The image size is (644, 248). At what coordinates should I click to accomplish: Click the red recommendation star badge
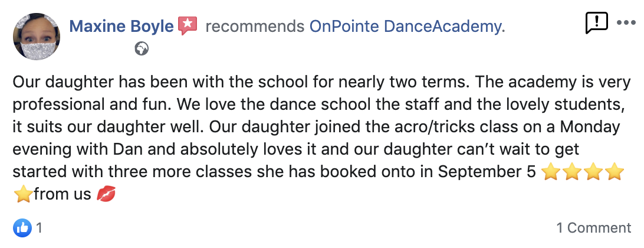click(x=188, y=26)
